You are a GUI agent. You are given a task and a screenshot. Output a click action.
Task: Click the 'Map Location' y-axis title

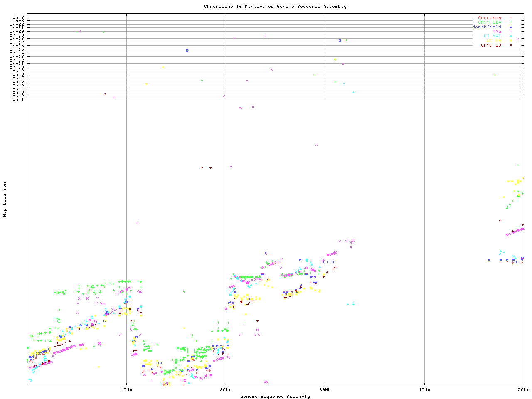coord(5,199)
